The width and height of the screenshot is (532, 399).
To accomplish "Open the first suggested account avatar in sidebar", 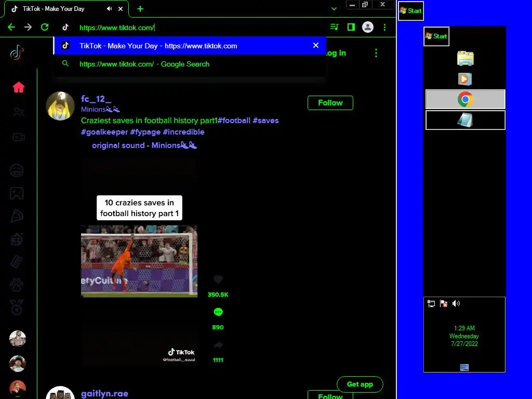I will tap(17, 338).
